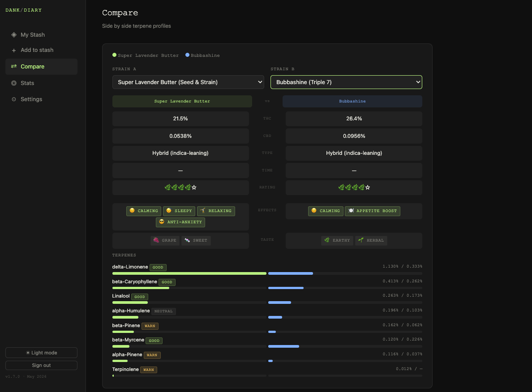
Task: Open Add to stash page
Action: tap(41, 50)
